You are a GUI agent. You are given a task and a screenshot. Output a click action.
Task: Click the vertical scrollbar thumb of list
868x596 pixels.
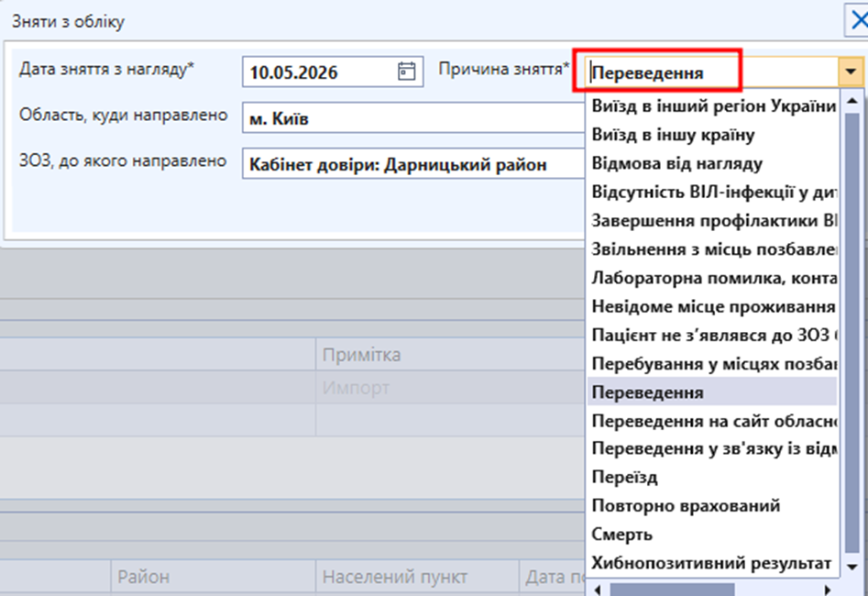[x=852, y=332]
